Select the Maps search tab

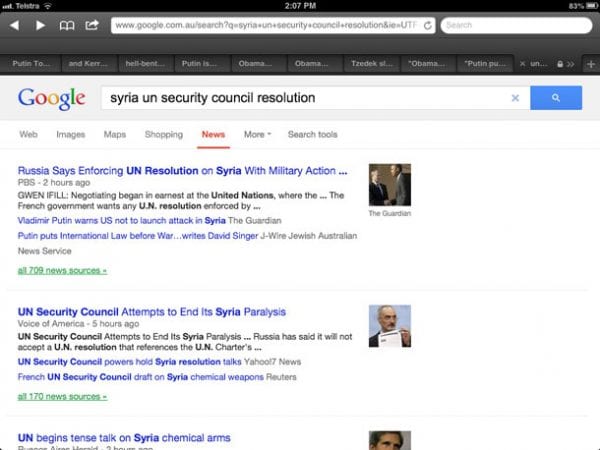click(x=115, y=134)
